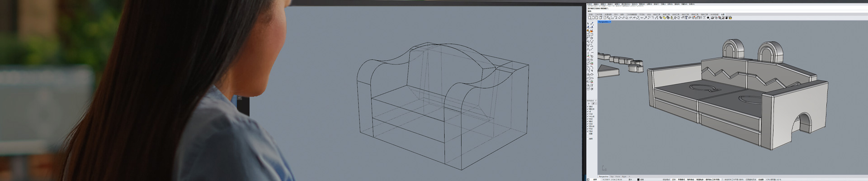Click the Open file icon in the toolbar
The width and height of the screenshot is (868, 181).
(593, 18)
